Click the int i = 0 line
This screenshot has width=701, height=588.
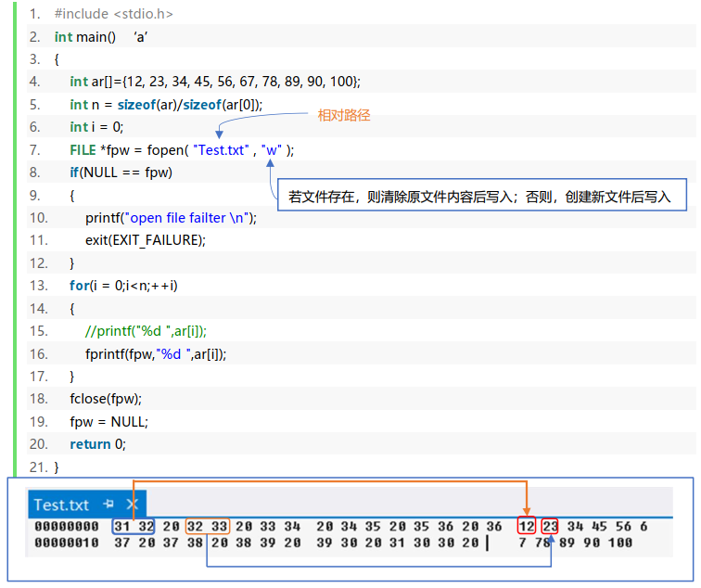point(96,127)
